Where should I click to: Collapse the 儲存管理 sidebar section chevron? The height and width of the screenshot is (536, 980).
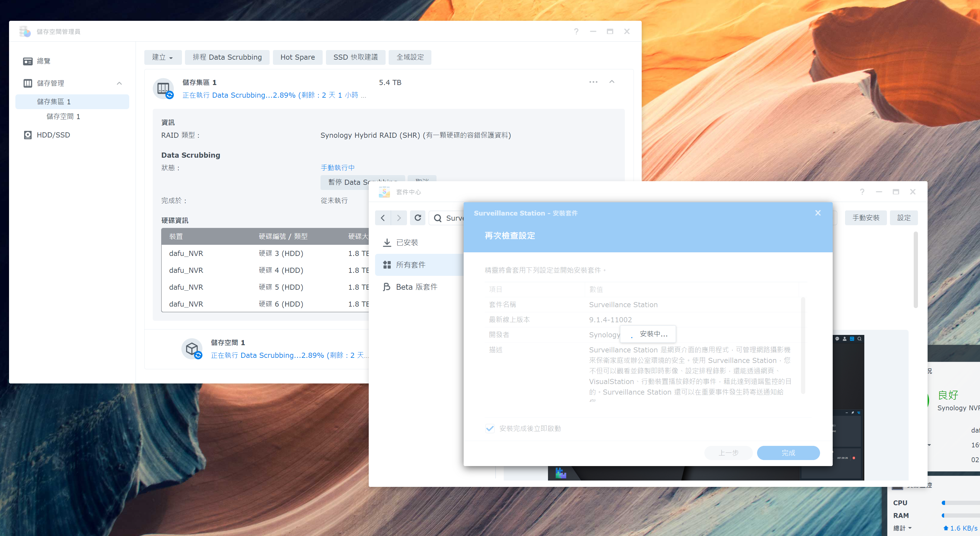pos(120,84)
